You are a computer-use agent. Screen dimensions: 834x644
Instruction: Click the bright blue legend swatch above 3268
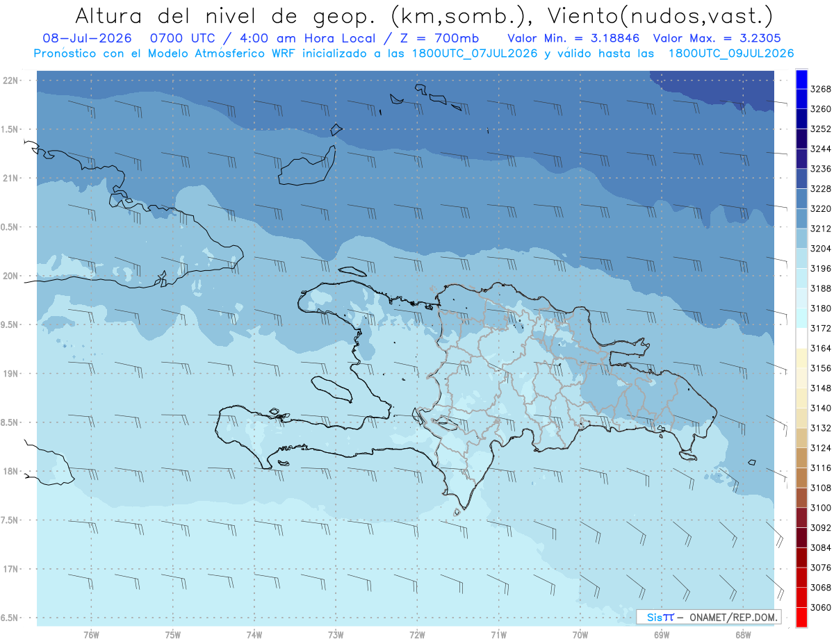coord(801,79)
